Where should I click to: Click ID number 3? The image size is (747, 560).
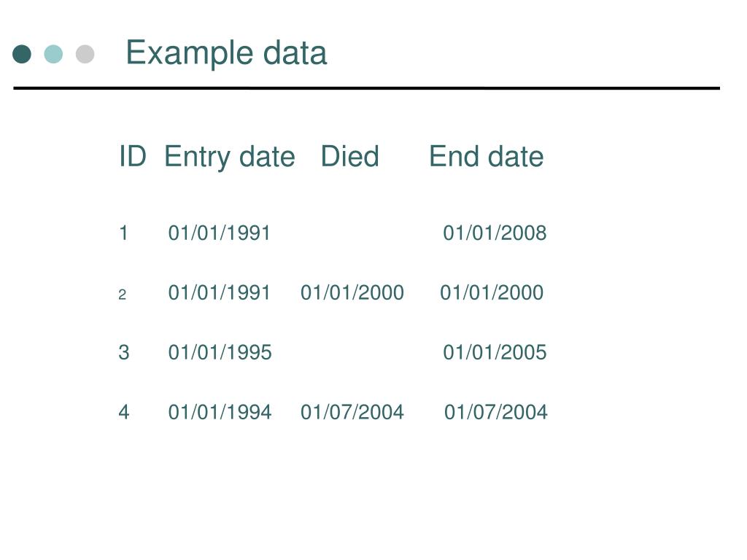point(124,352)
